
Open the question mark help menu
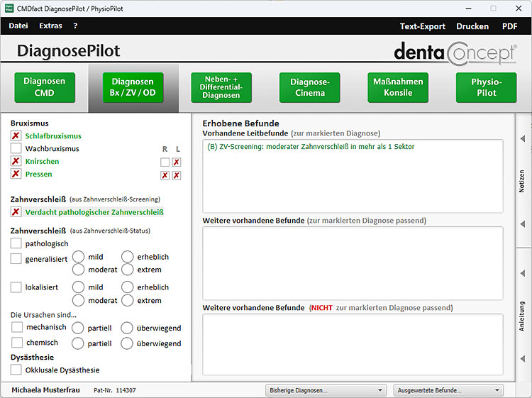pyautogui.click(x=75, y=26)
